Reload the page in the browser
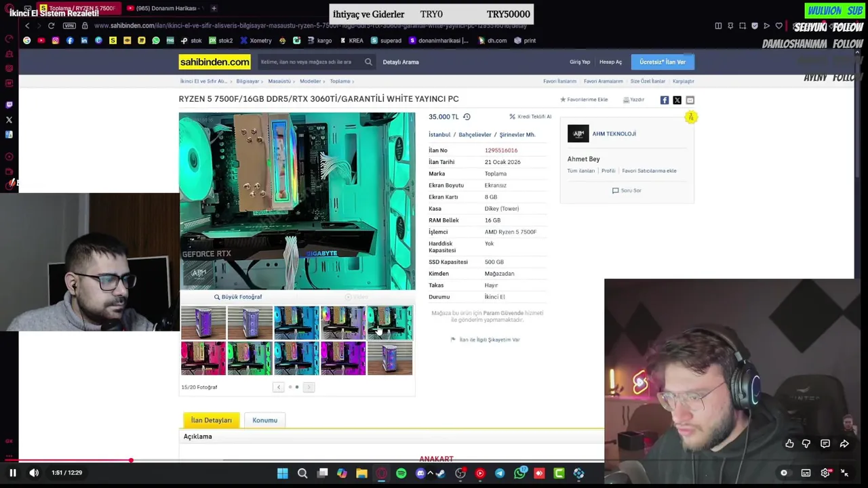The image size is (868, 488). (51, 26)
